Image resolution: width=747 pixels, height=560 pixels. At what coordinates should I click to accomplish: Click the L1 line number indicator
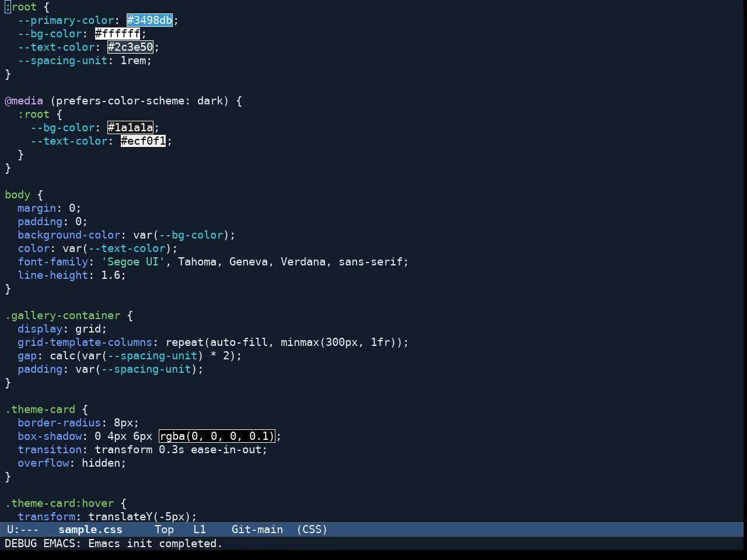(200, 530)
